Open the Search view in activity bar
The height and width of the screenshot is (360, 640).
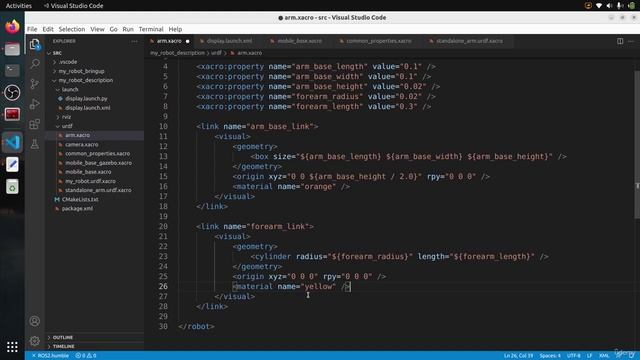(35, 64)
